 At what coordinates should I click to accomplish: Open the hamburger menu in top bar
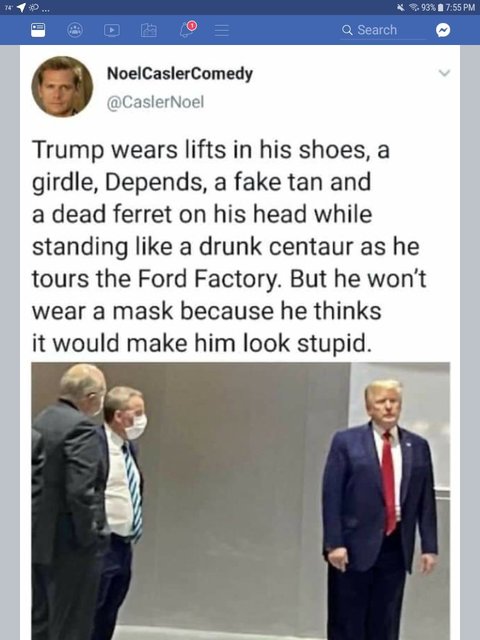tap(222, 30)
